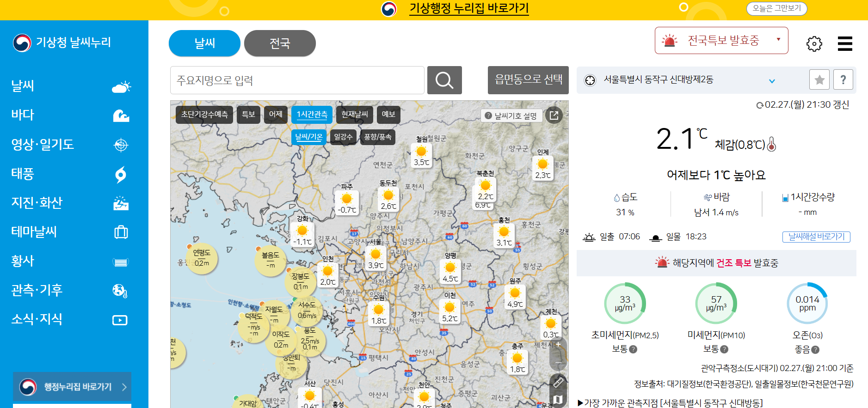This screenshot has height=408, width=868.
Task: Click the cloud-sun icon beside 날씨
Action: coord(121,86)
